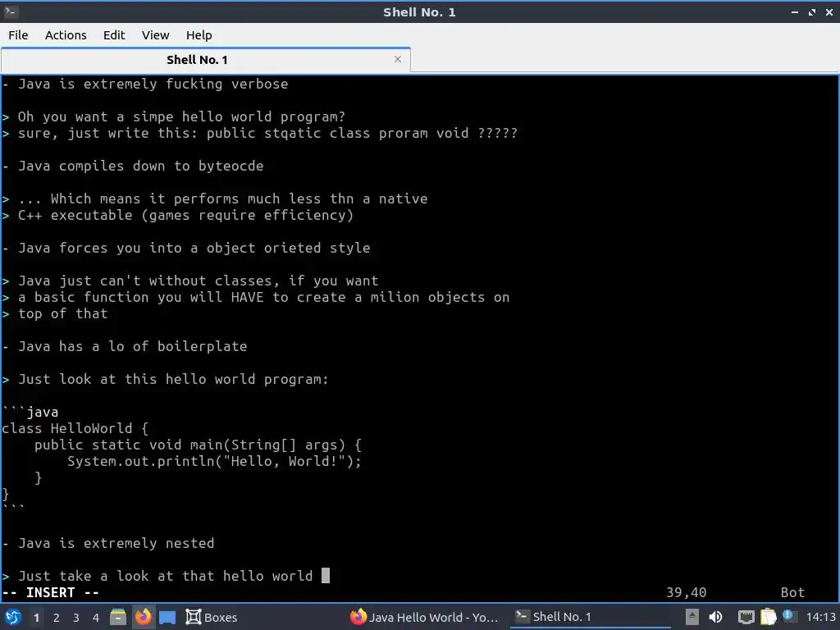Click the '-- INSERT --' mode indicator

51,592
